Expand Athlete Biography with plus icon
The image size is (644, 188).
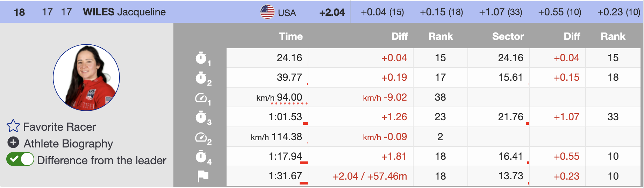point(13,143)
